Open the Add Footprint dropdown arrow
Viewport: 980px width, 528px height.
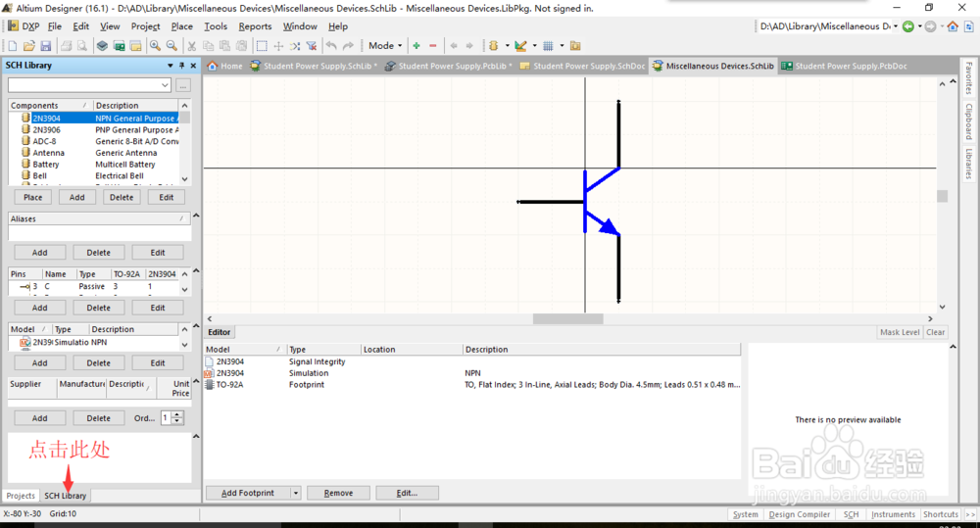296,493
